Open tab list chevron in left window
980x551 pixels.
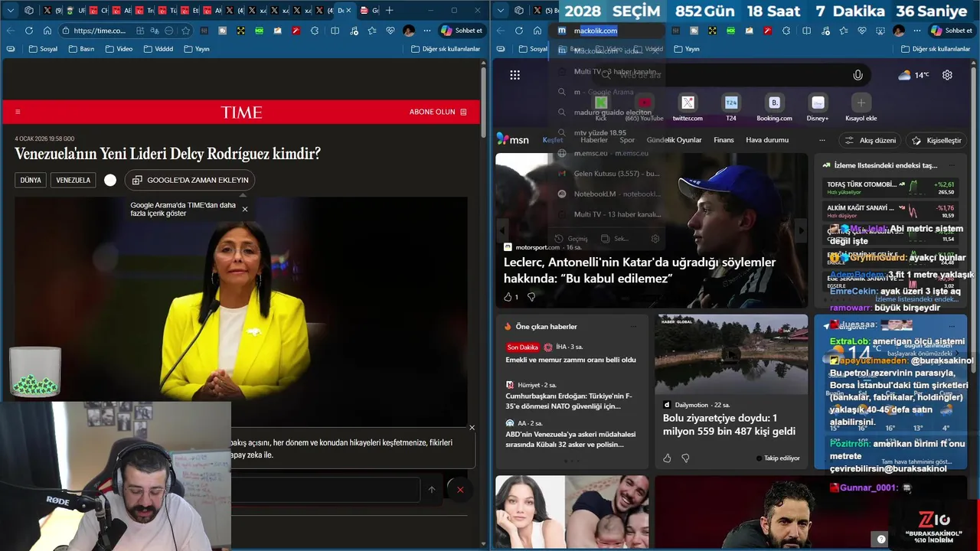(x=10, y=11)
